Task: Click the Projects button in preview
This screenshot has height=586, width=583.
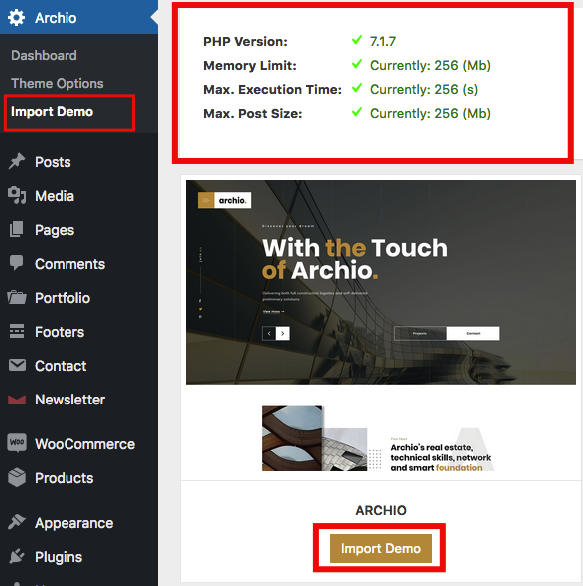Action: click(420, 333)
